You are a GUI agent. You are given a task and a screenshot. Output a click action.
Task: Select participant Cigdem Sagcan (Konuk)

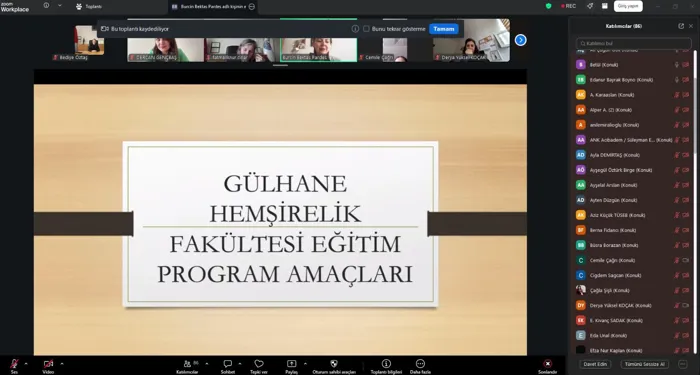coord(633,275)
